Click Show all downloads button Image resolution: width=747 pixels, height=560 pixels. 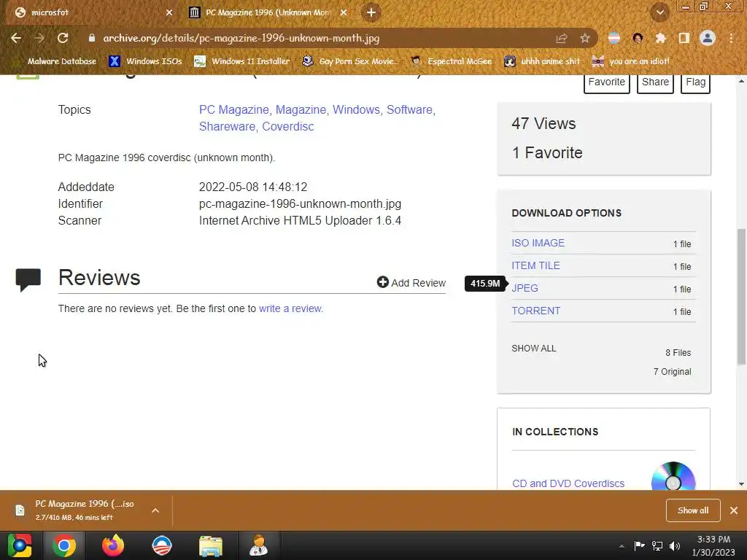tap(693, 510)
